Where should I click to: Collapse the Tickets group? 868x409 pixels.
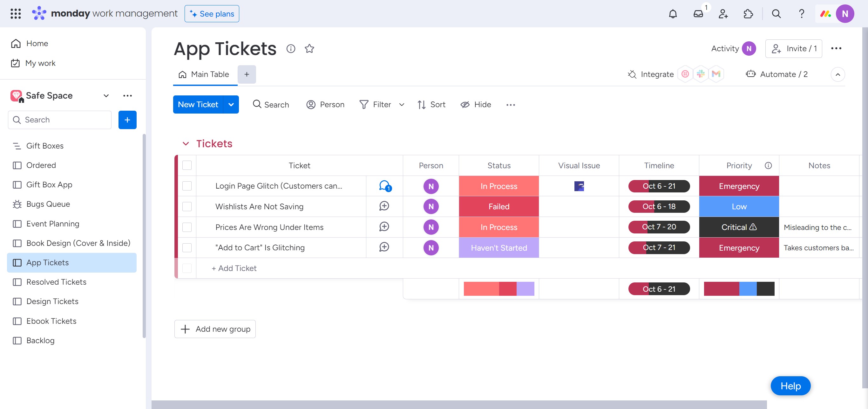[x=185, y=144]
